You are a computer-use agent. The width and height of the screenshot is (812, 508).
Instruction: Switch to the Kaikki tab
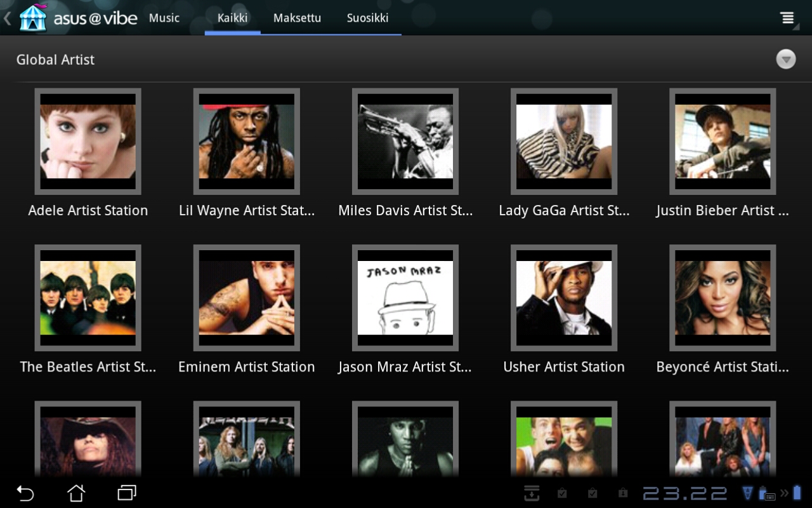(232, 18)
